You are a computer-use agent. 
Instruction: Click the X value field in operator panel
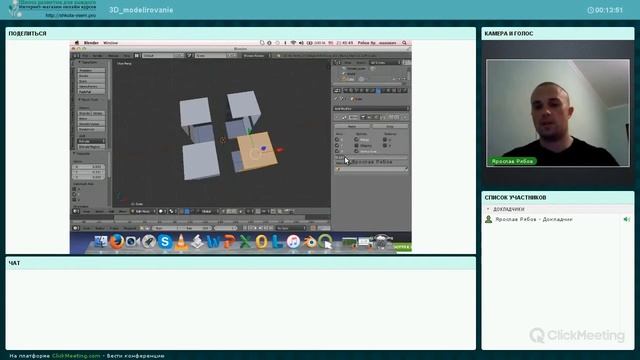[88, 167]
